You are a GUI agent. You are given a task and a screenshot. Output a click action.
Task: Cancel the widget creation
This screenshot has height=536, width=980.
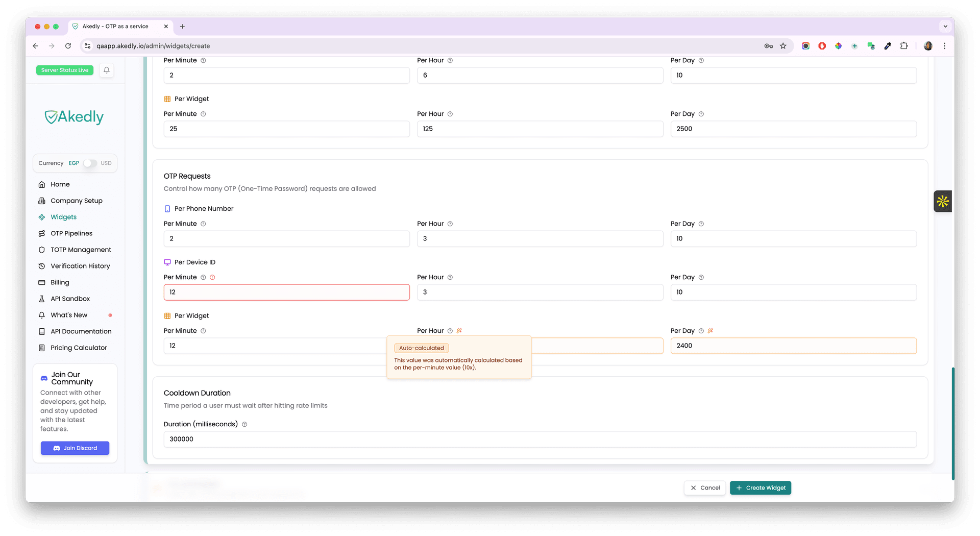[x=705, y=488]
